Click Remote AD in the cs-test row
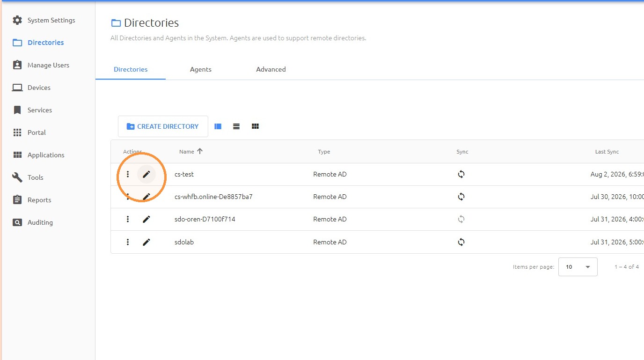Viewport: 644px width, 360px height. [x=330, y=174]
